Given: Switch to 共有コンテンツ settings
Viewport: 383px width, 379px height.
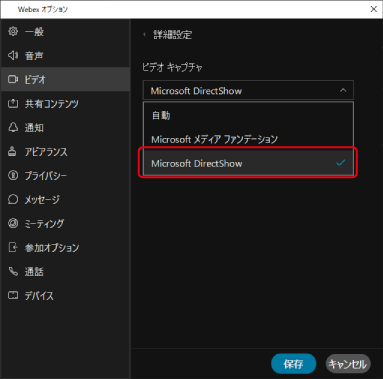Looking at the screenshot, I should click(65, 103).
